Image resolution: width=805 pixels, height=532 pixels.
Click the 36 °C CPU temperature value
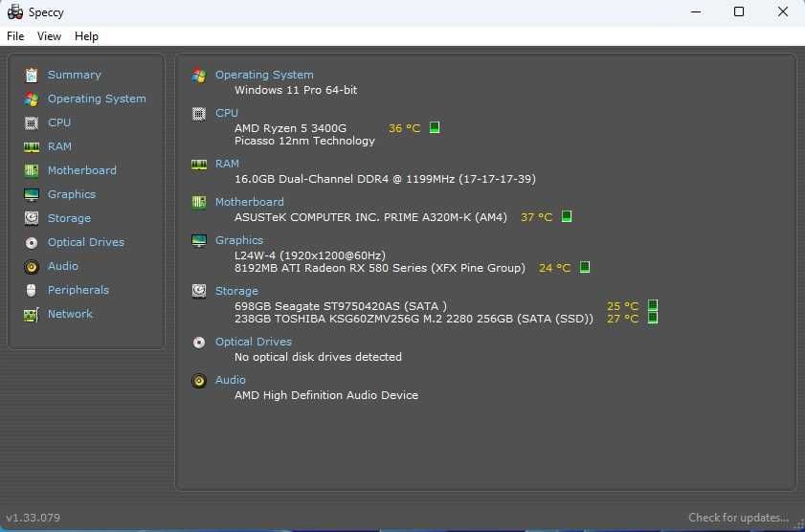[x=405, y=128]
